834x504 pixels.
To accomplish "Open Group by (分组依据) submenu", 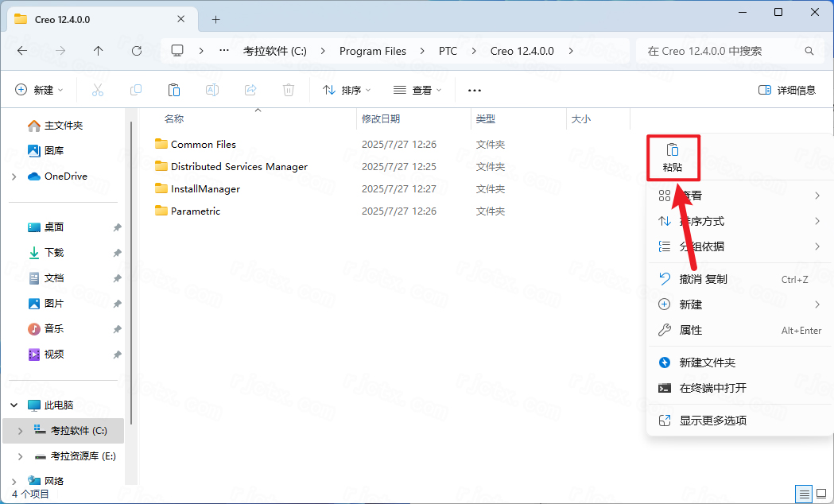I will point(739,246).
